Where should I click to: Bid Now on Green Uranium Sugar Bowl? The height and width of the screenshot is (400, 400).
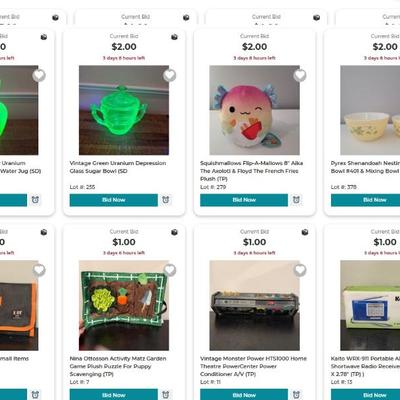(114, 200)
